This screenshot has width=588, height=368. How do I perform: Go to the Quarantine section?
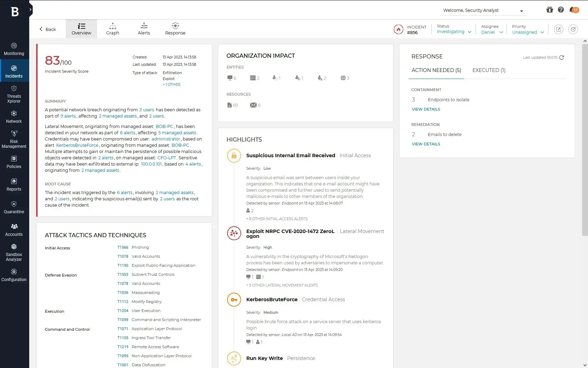click(x=14, y=207)
